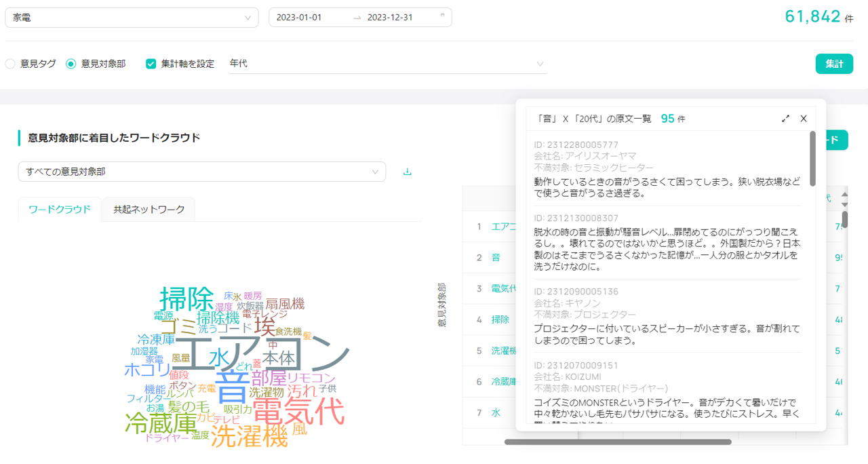Switch to the 共起ネットワーク tab
This screenshot has width=868, height=464.
pos(149,209)
